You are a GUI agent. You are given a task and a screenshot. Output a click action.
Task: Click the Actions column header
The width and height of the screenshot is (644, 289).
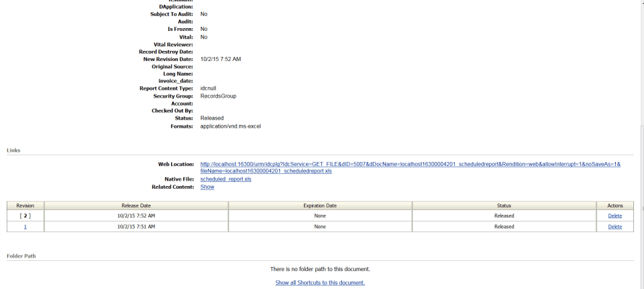(x=615, y=205)
